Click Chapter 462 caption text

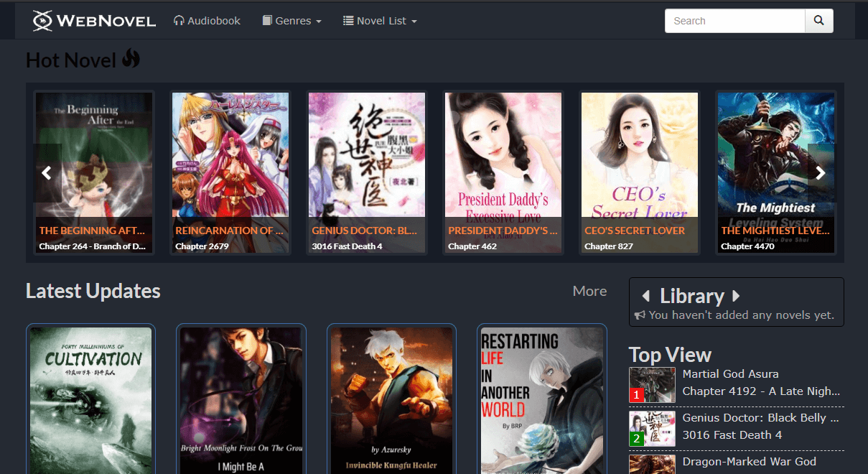(472, 246)
